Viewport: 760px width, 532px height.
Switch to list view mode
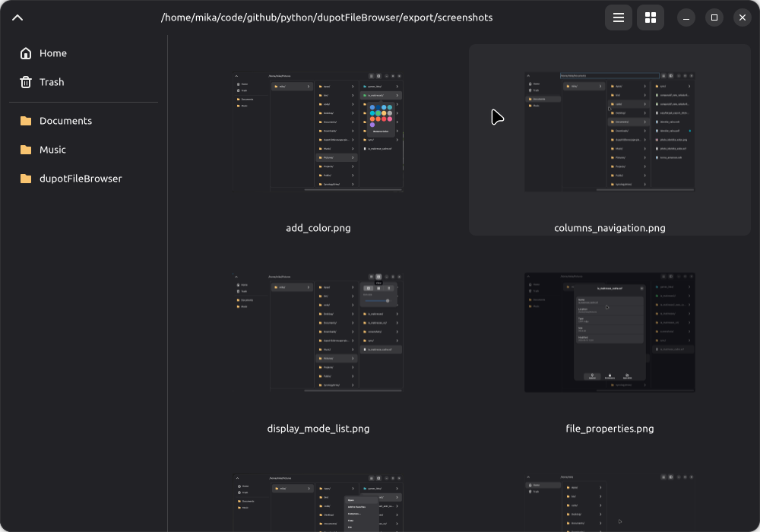[618, 18]
